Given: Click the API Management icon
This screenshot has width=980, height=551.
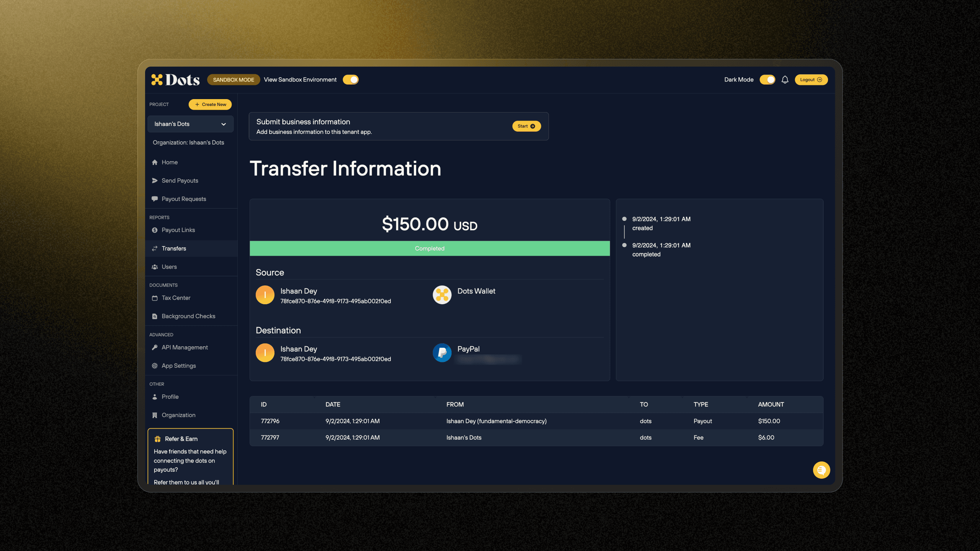Looking at the screenshot, I should pyautogui.click(x=155, y=347).
